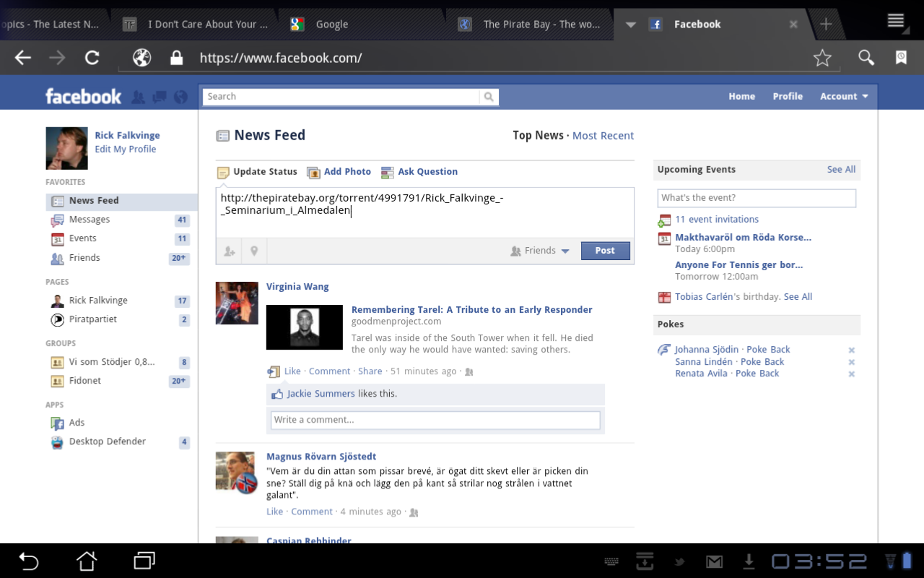Open the mail notification in the system bar

[714, 561]
